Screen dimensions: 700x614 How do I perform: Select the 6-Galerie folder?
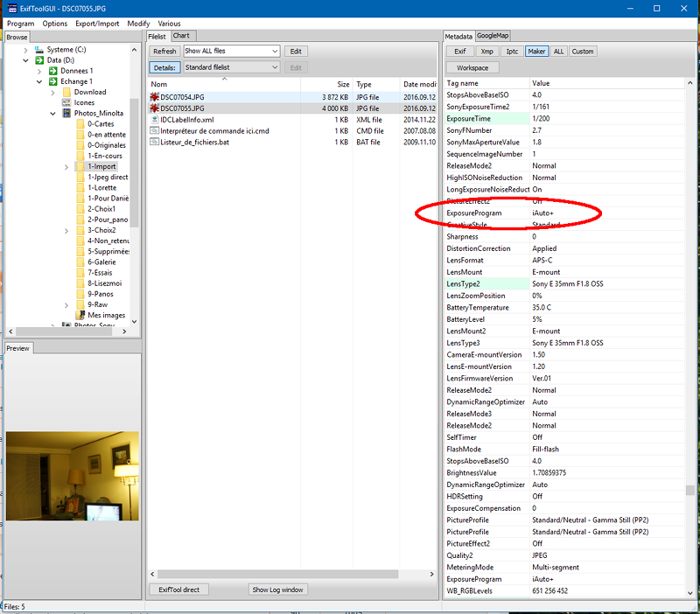point(101,262)
